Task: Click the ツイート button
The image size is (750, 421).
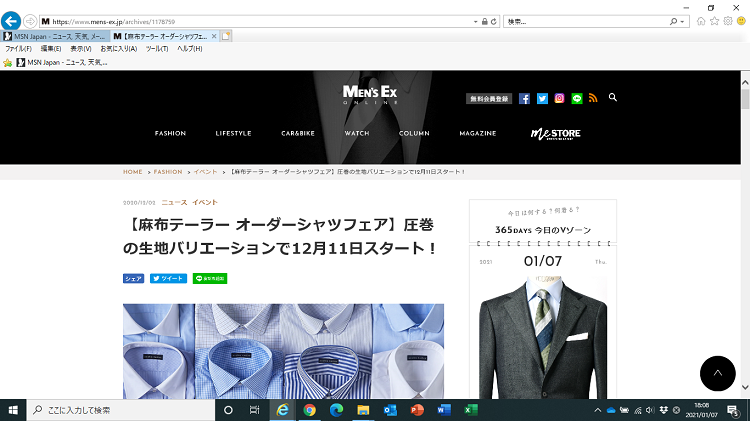Action: 168,278
